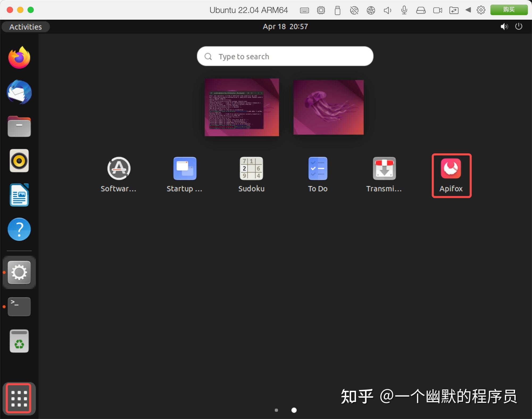Open the power system menu
The image size is (532, 419).
[x=518, y=27]
